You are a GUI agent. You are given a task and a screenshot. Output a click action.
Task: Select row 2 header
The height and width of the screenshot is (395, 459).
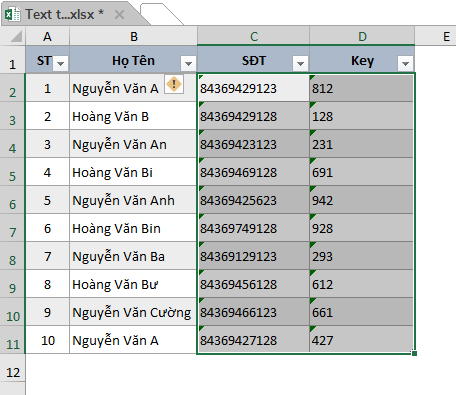(x=13, y=88)
